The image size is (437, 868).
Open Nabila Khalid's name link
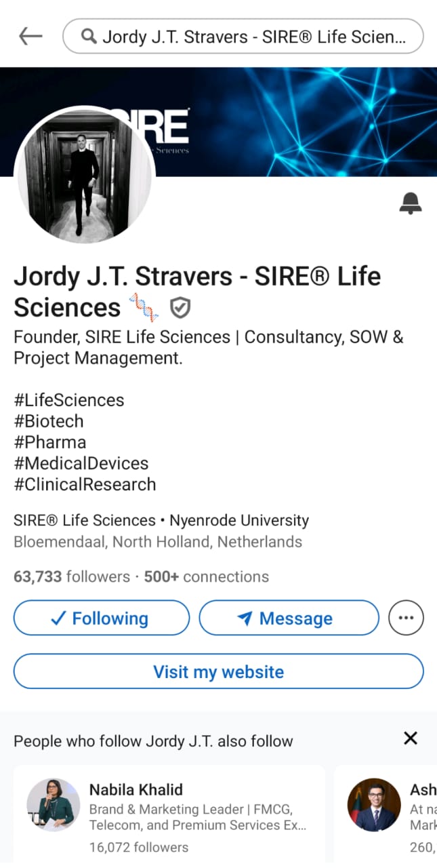136,789
